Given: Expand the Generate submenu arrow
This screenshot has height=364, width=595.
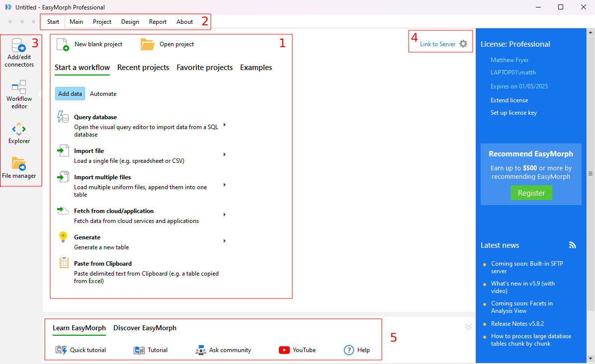Looking at the screenshot, I should point(225,241).
